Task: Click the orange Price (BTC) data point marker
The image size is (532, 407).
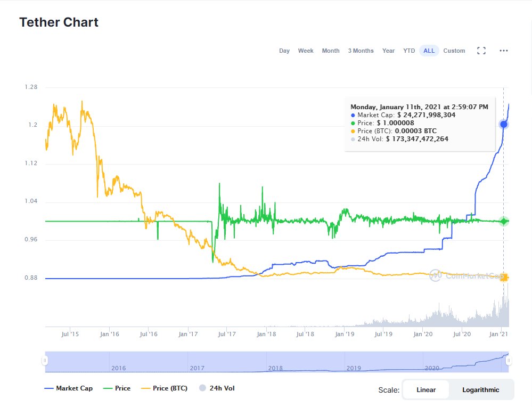Action: point(504,278)
